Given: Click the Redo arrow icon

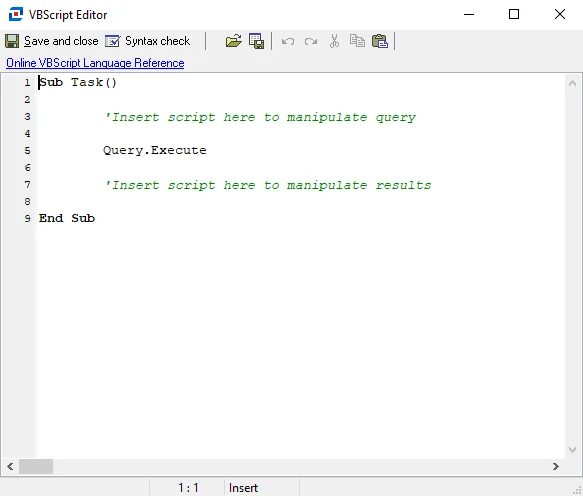Looking at the screenshot, I should 311,41.
